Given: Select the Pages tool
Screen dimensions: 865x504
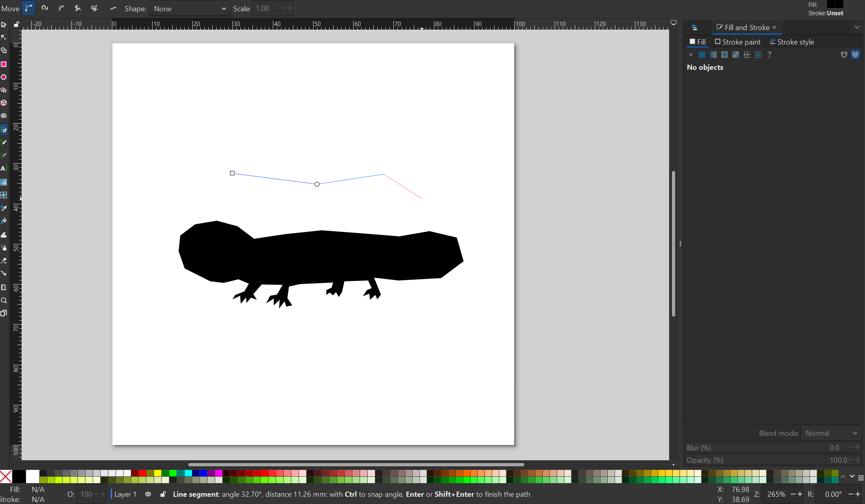Looking at the screenshot, I should pyautogui.click(x=4, y=313).
